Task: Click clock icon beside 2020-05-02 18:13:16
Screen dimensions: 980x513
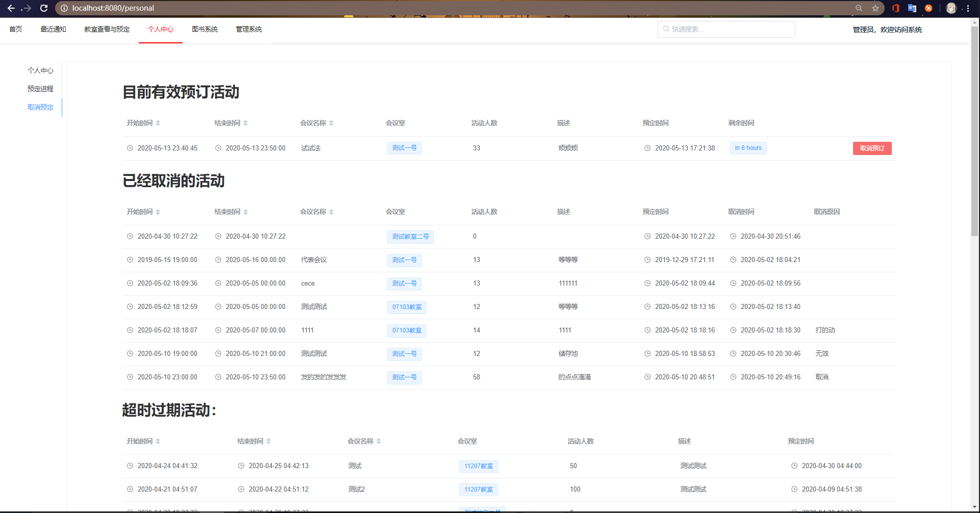Action: coord(648,307)
